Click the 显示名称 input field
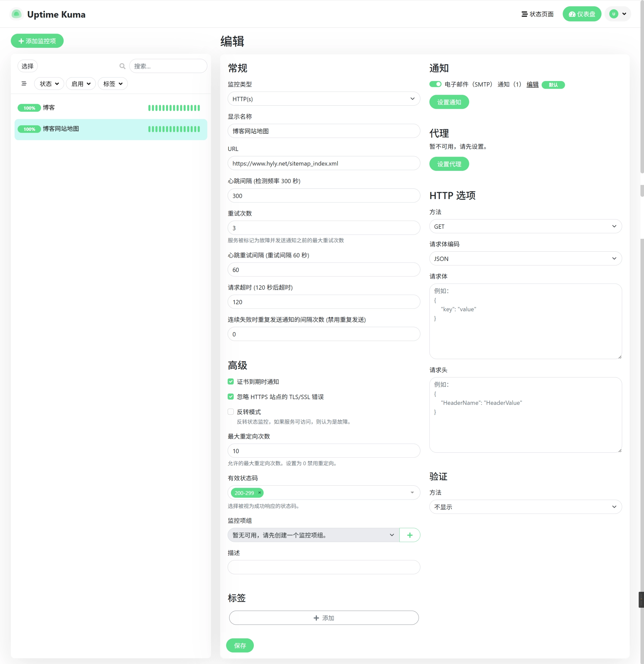 324,131
